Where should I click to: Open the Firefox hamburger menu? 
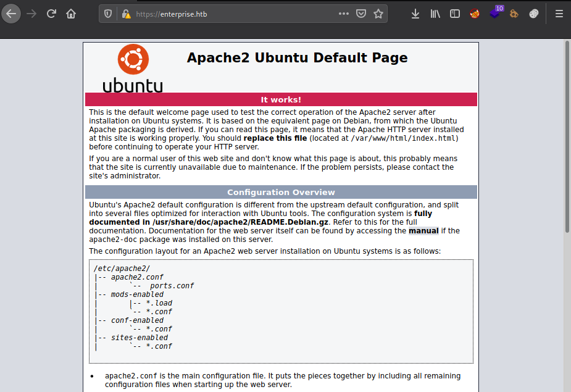(x=559, y=14)
